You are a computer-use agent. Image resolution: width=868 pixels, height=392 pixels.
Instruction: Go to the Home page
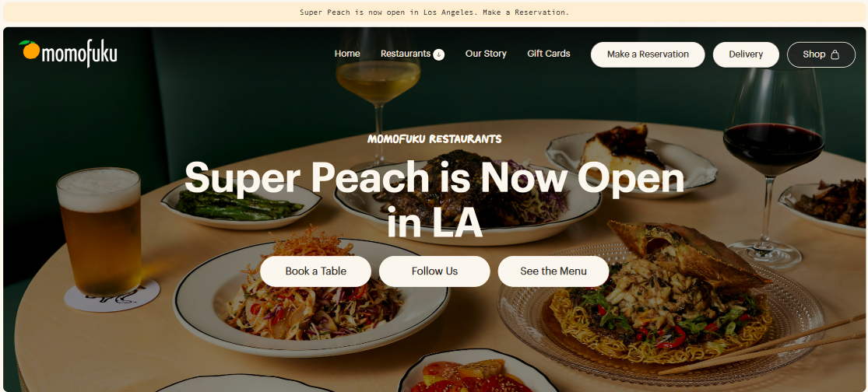(347, 54)
